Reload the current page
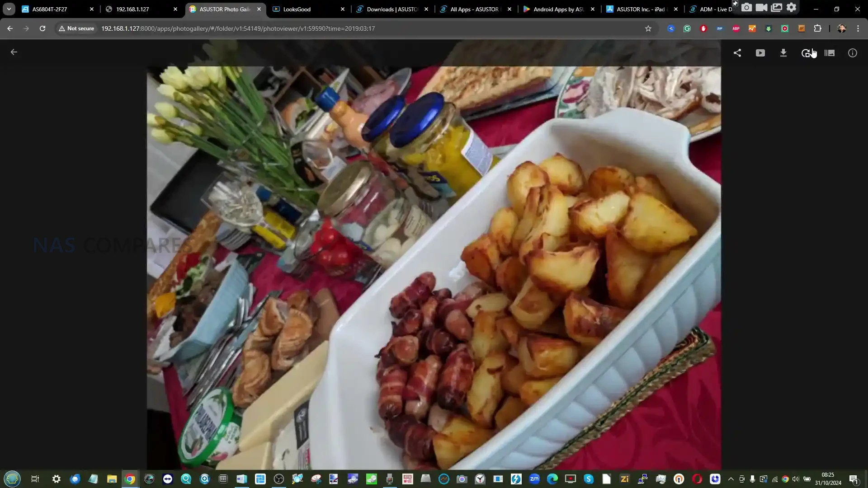 pyautogui.click(x=42, y=28)
